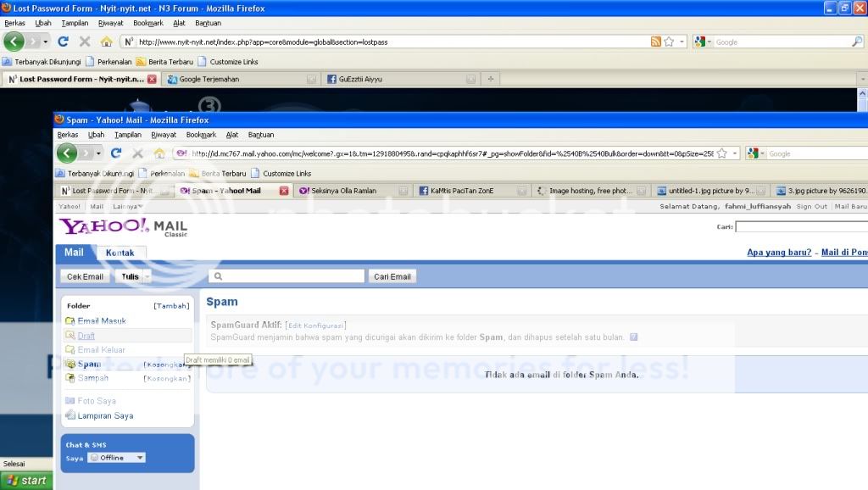Image resolution: width=868 pixels, height=490 pixels.
Task: Click the Lampiran Saya icon
Action: (70, 415)
